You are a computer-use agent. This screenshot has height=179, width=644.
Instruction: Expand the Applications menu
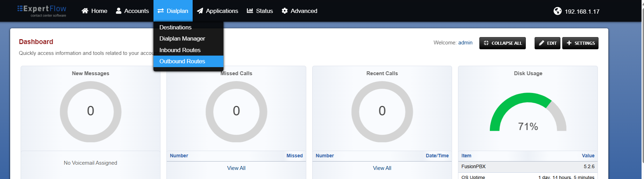pos(217,11)
